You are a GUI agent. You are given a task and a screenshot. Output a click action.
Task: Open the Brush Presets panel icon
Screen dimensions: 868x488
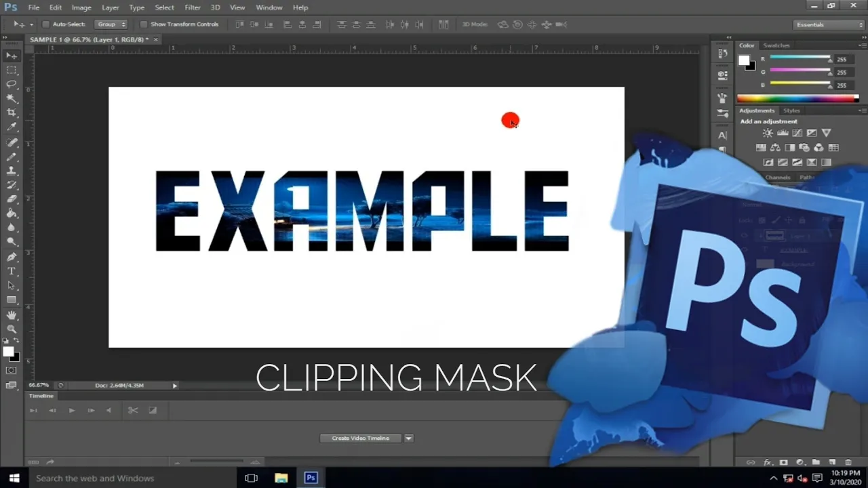pos(722,113)
